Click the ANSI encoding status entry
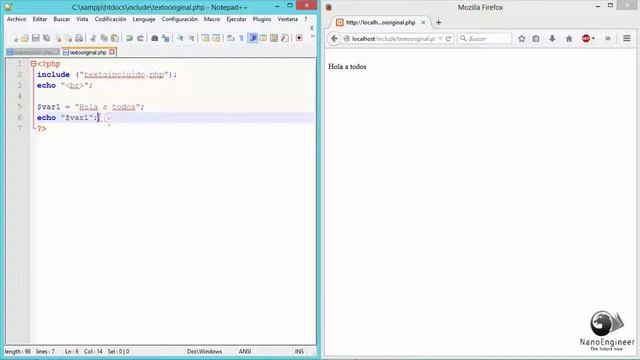640x360 pixels. click(x=244, y=351)
